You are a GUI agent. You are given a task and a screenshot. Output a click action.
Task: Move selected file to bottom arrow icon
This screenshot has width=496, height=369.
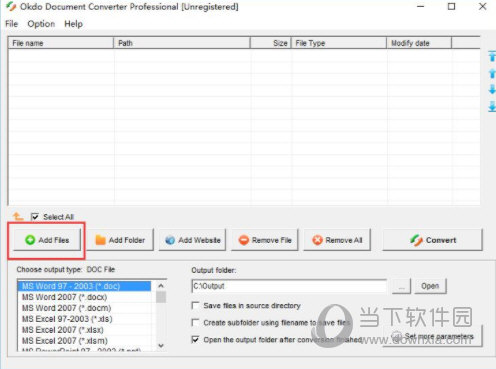pos(492,107)
